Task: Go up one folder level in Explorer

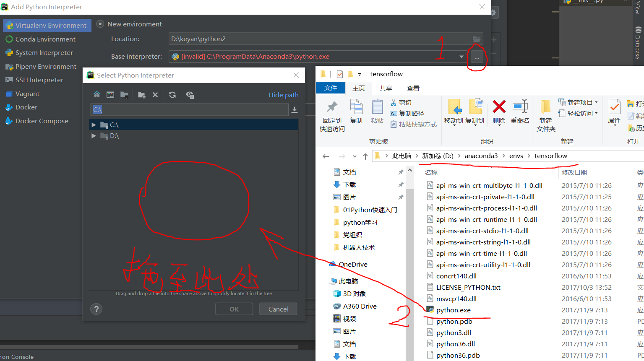Action: click(x=365, y=156)
